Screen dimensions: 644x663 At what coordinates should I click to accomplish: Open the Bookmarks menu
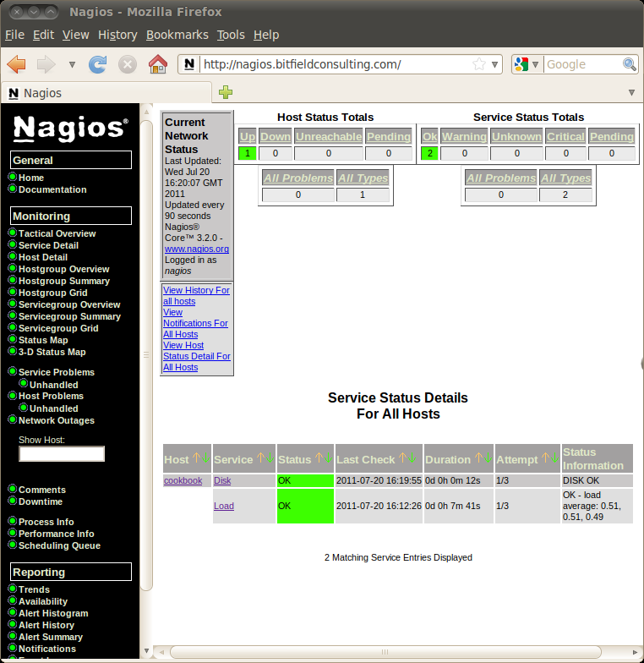tap(177, 35)
